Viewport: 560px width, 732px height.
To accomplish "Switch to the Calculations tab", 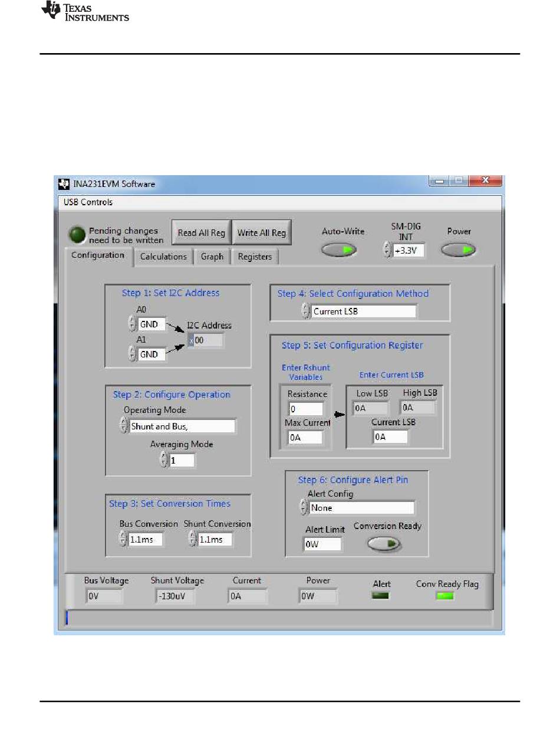I will coord(163,257).
